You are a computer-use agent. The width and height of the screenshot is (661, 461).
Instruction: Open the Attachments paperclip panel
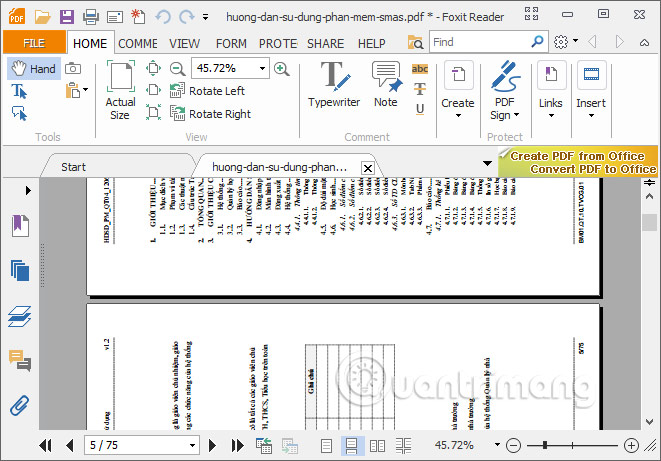click(x=20, y=405)
